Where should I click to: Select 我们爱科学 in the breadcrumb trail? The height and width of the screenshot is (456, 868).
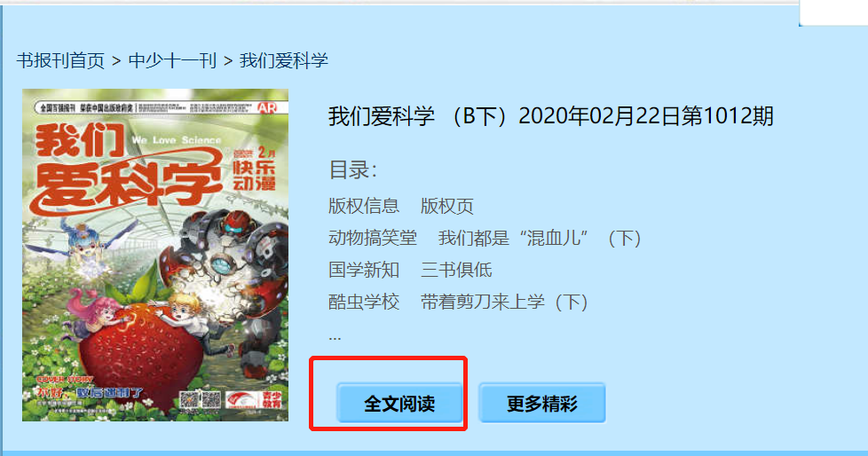pos(284,60)
